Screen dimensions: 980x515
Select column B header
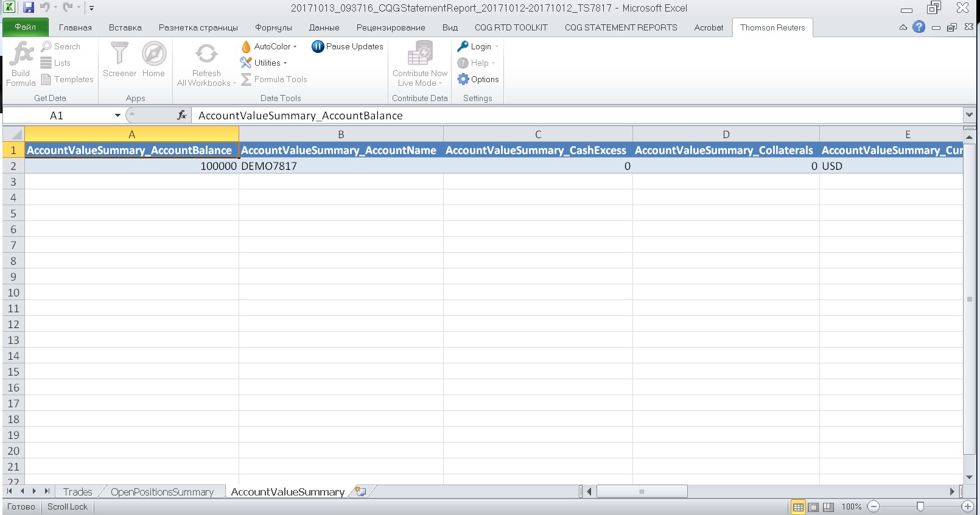pos(341,134)
